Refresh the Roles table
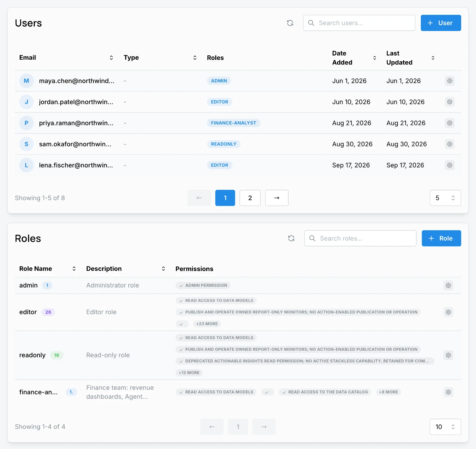 [x=291, y=238]
